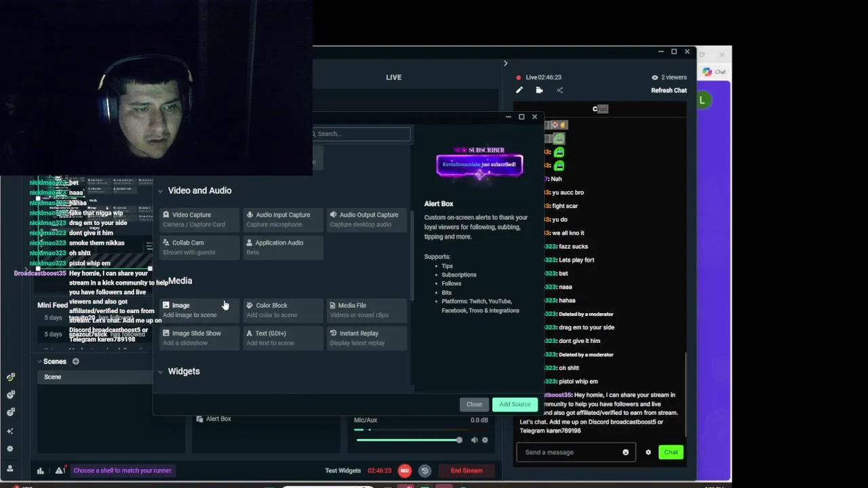868x488 pixels.
Task: Open performance stats bar chart icon
Action: coord(40,470)
